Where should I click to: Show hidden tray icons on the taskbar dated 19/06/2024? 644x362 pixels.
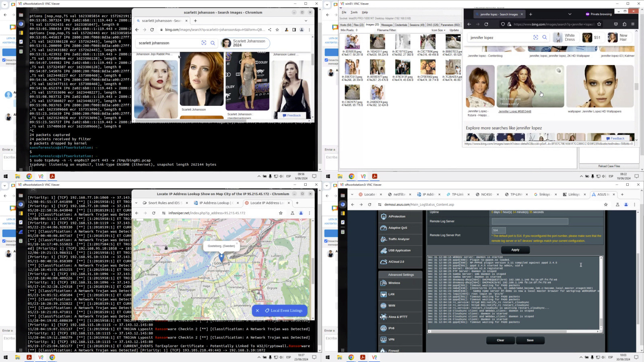click(581, 176)
